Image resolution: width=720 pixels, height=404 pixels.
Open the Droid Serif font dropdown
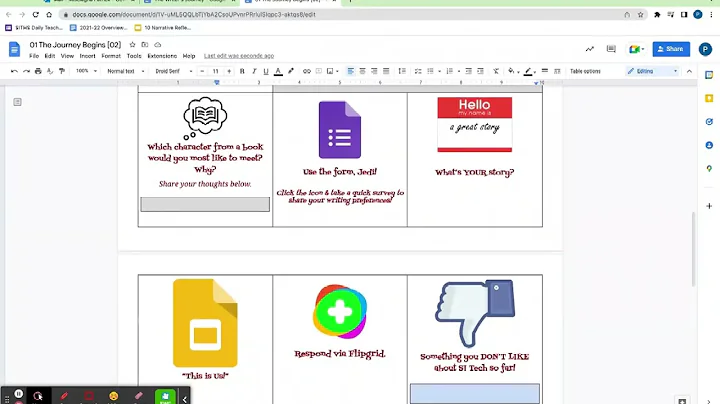click(174, 71)
